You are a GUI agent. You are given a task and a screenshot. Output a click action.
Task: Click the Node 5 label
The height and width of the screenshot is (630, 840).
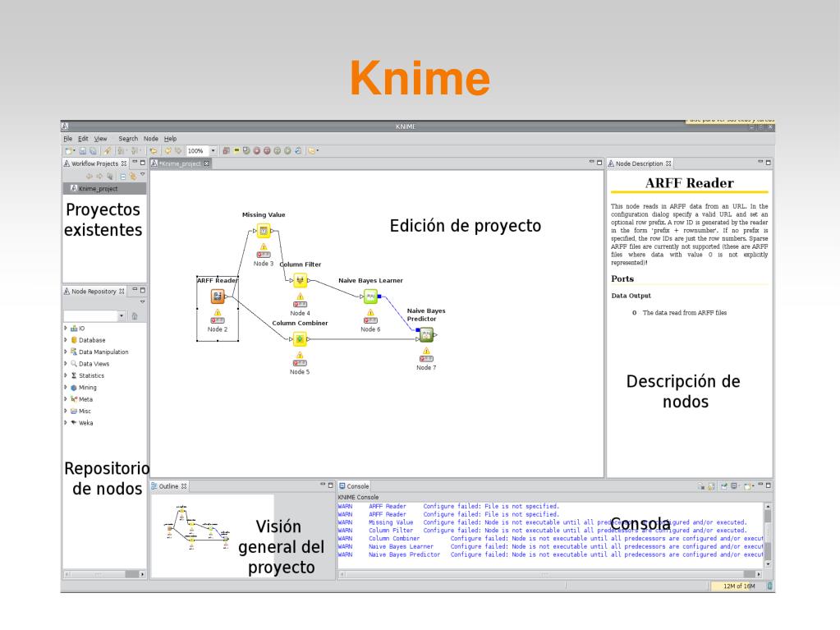[x=300, y=372]
